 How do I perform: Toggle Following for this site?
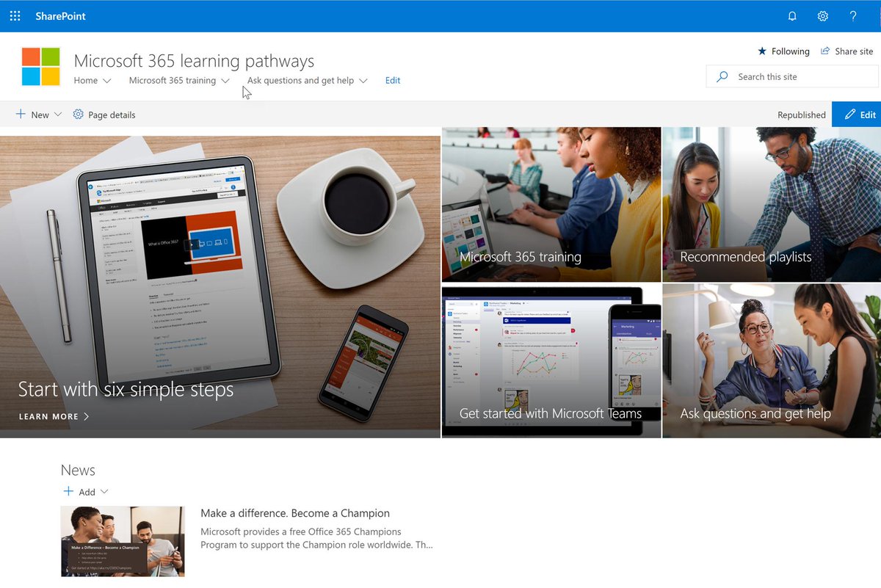tap(783, 51)
